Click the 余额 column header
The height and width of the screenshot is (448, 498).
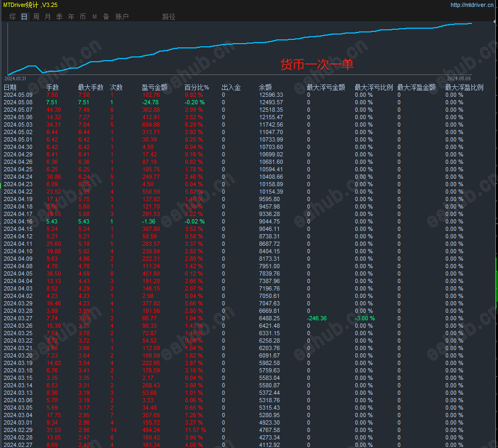[x=265, y=87]
